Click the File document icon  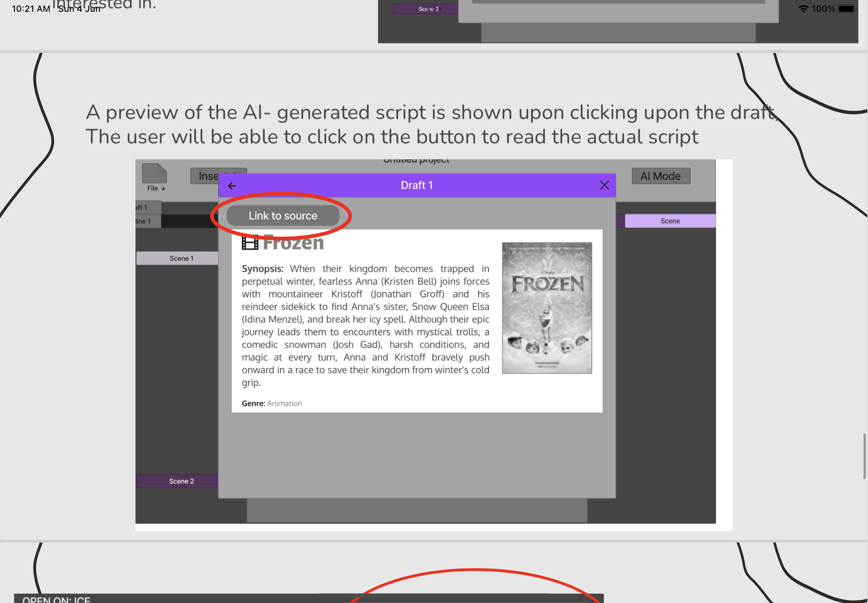click(x=154, y=174)
